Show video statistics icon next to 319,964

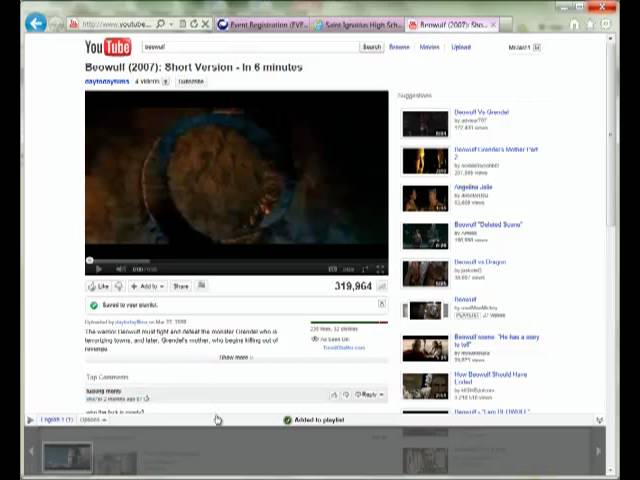pos(382,286)
